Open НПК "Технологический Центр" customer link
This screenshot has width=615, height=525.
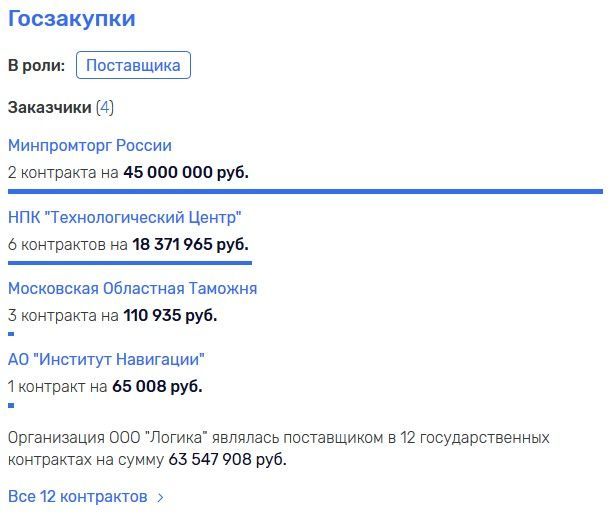124,217
